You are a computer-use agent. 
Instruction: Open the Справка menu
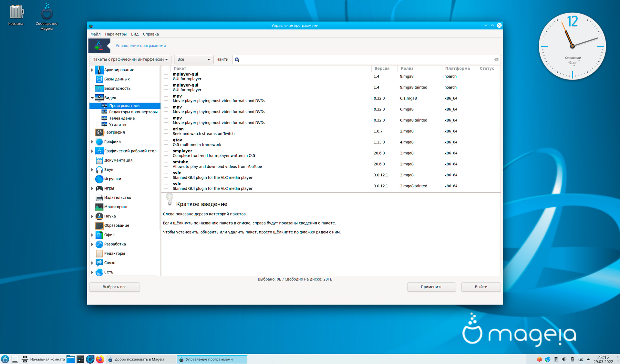[x=150, y=34]
